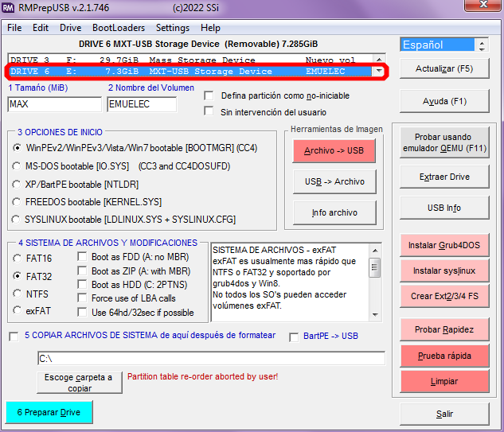The height and width of the screenshot is (432, 504).
Task: Click the C:\ folder path input field
Action: coord(211,359)
